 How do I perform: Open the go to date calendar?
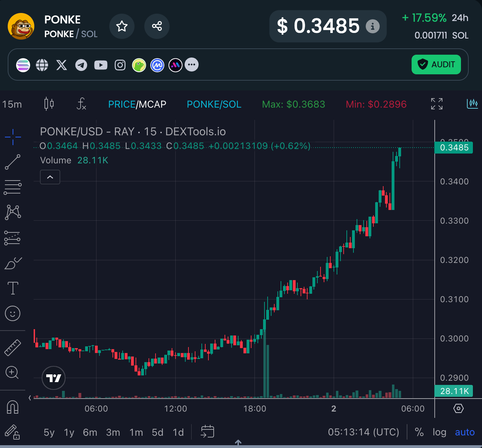[207, 432]
